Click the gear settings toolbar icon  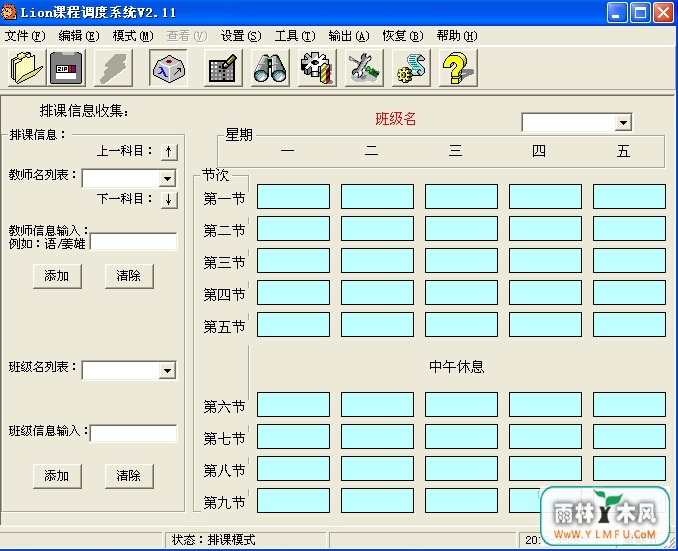pyautogui.click(x=317, y=68)
